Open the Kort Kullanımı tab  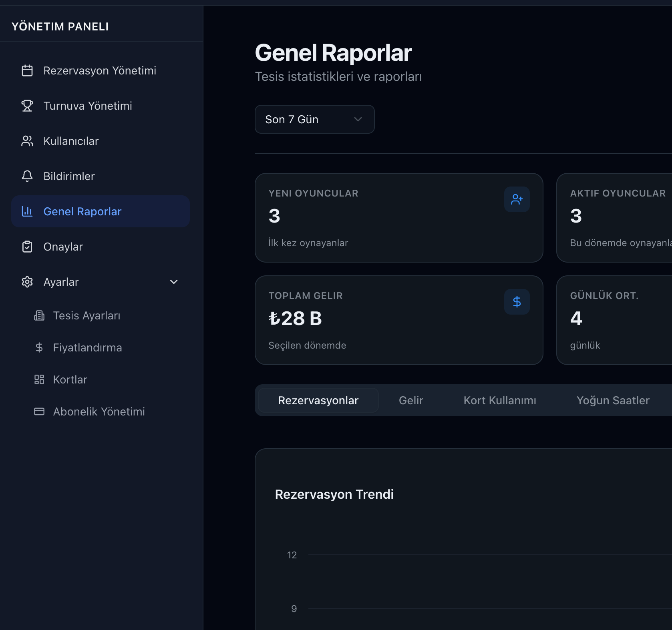499,400
